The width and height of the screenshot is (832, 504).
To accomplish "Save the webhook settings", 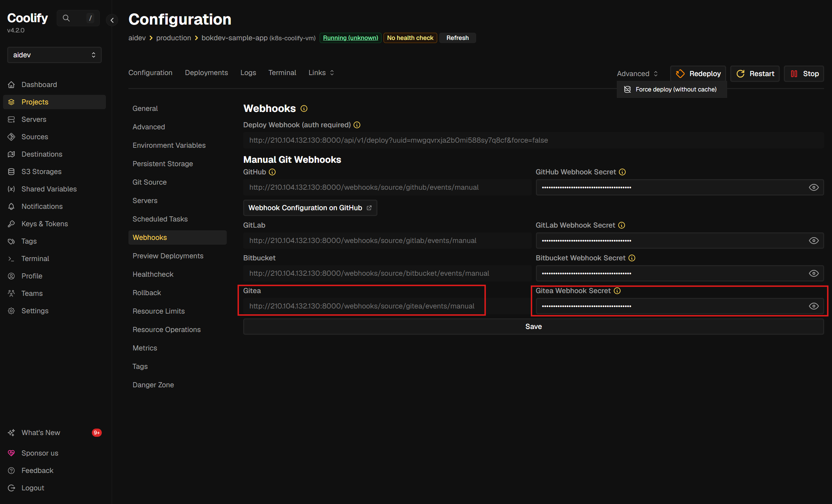I will point(533,327).
